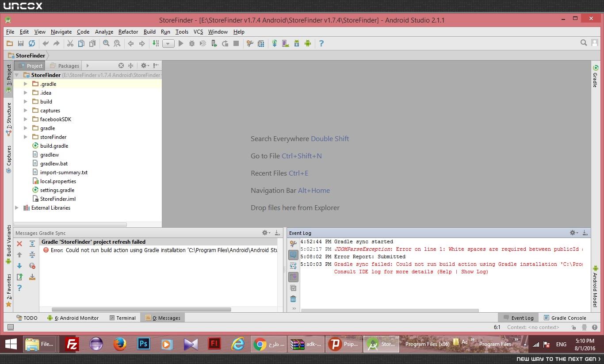Close Messages with the red X icon

click(x=19, y=244)
